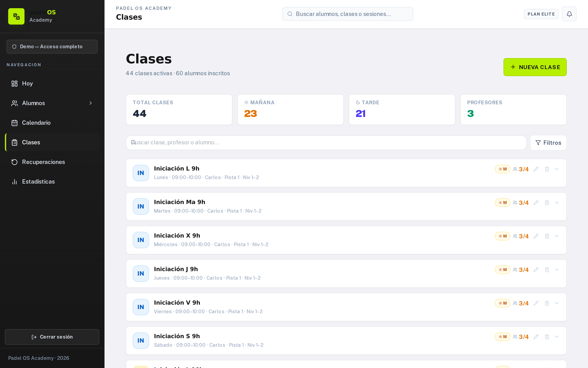Screen dimensions: 588x368
Task: Edit Iniciación V 9h with pencil icon
Action: coord(536,303)
